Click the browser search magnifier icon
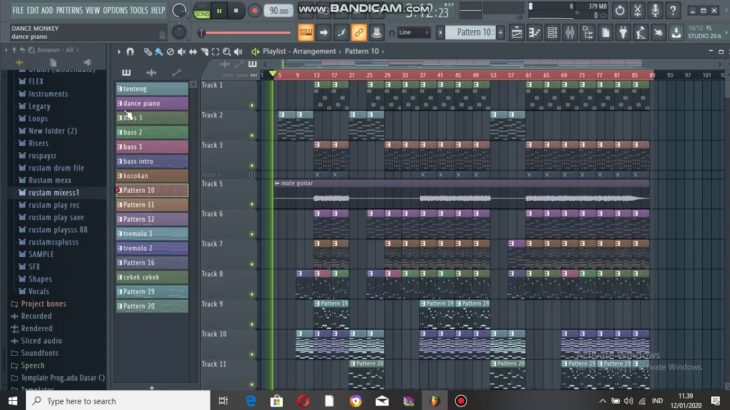The width and height of the screenshot is (730, 410). (31, 50)
